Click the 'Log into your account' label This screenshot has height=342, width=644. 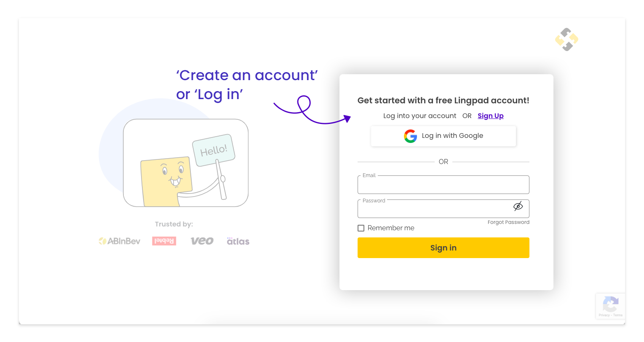coord(420,116)
